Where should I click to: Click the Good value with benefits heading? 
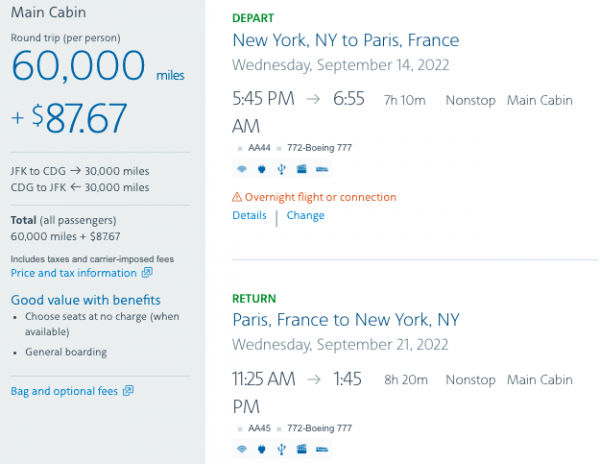85,300
